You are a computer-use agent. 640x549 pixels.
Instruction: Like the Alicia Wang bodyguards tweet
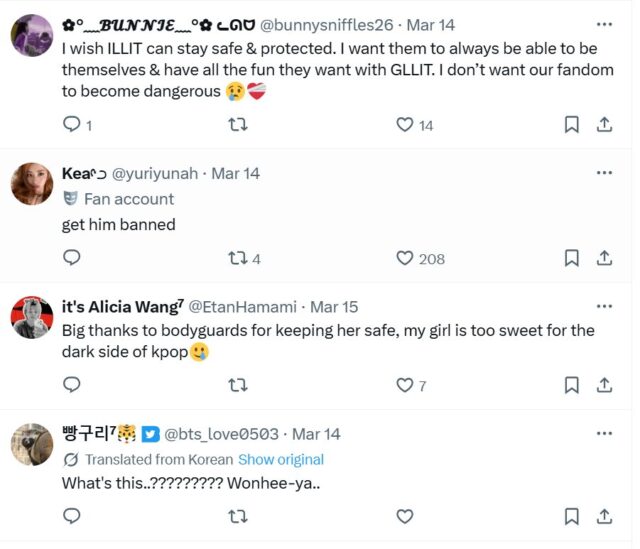tap(405, 385)
